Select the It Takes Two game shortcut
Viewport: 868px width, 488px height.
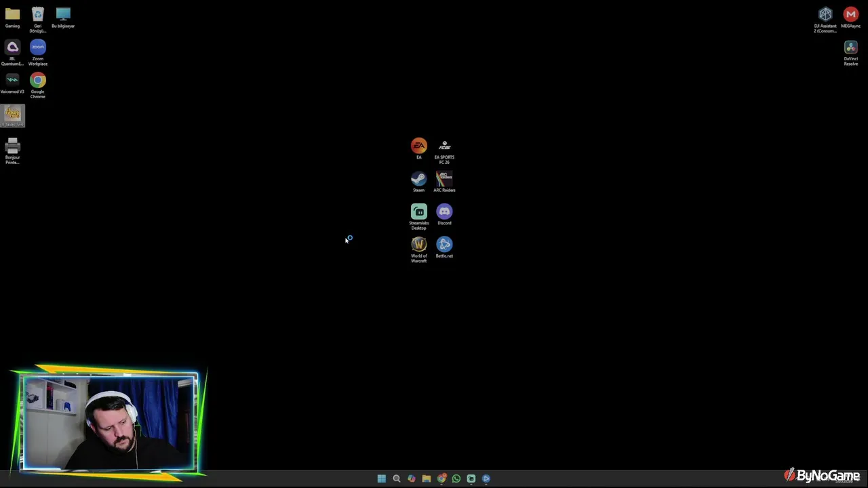pyautogui.click(x=12, y=116)
